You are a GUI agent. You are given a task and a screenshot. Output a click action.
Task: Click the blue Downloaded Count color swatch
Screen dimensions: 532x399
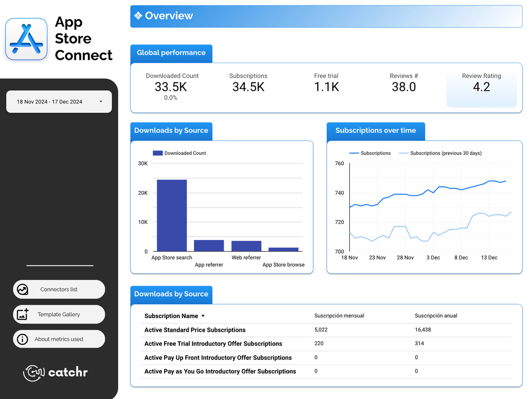[x=157, y=153]
